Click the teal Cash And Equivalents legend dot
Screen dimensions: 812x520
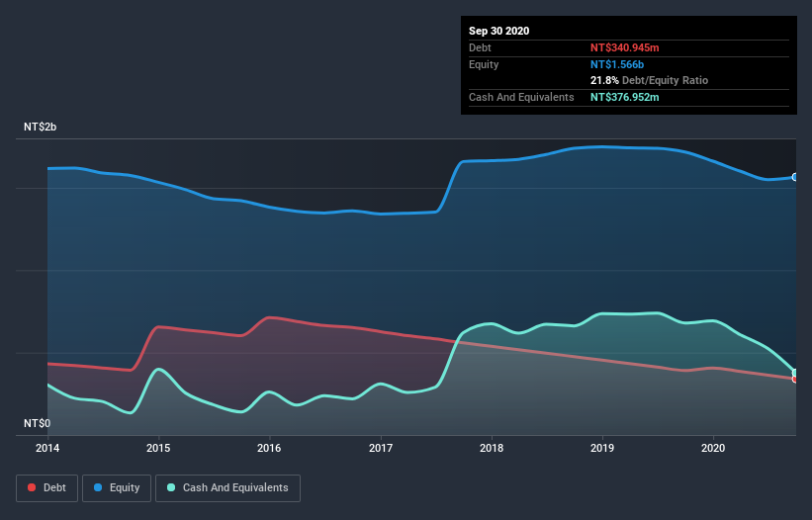click(x=171, y=487)
